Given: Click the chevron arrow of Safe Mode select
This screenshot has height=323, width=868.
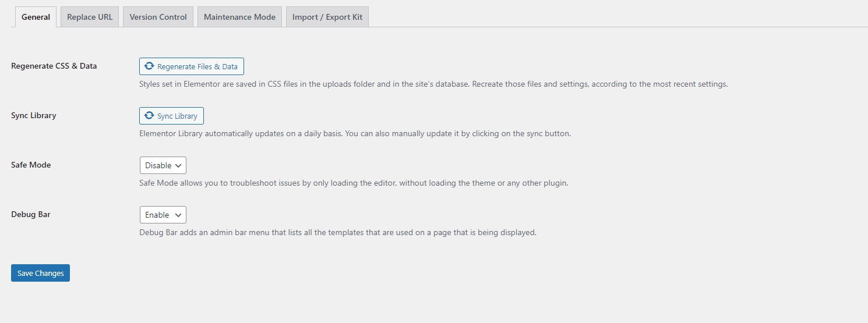Looking at the screenshot, I should point(178,165).
